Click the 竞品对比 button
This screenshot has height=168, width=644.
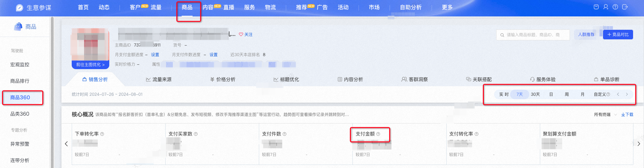pos(618,35)
